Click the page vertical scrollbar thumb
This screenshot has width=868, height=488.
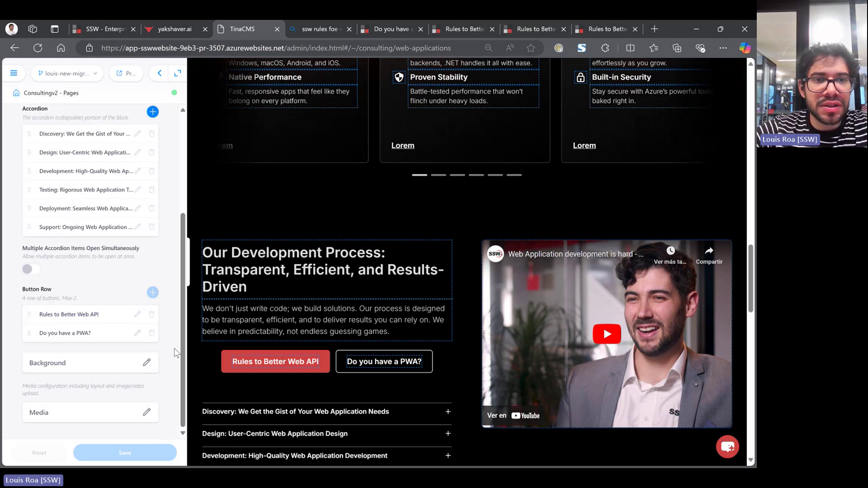[750, 278]
